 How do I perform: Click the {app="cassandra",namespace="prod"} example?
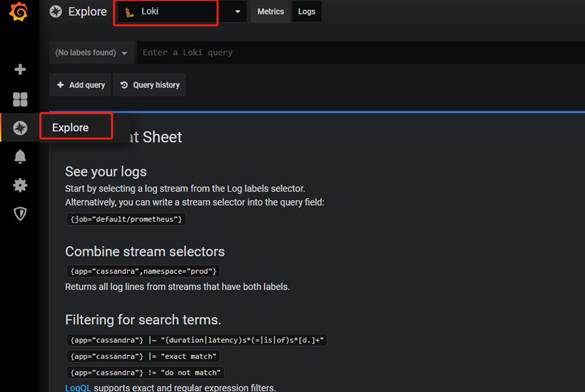click(x=143, y=271)
